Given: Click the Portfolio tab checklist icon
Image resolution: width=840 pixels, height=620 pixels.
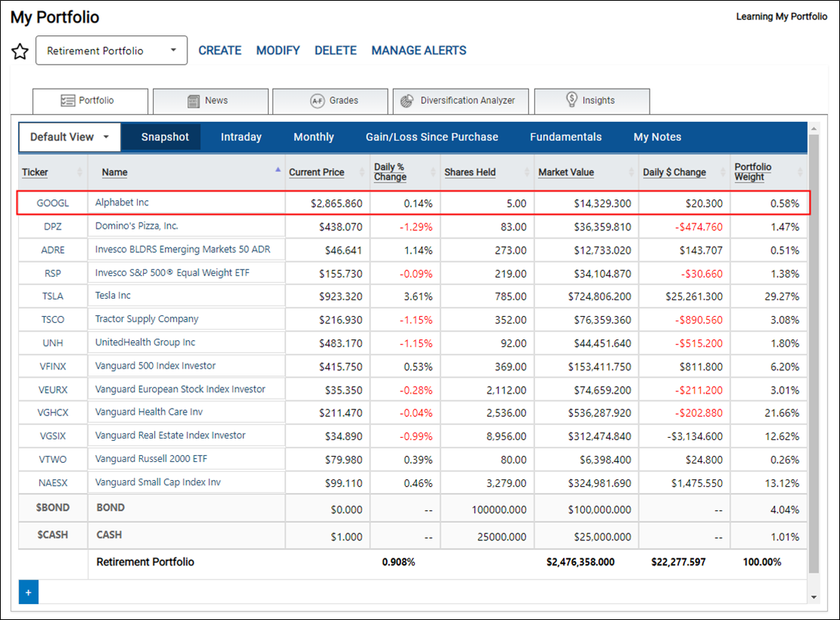Looking at the screenshot, I should [x=68, y=101].
